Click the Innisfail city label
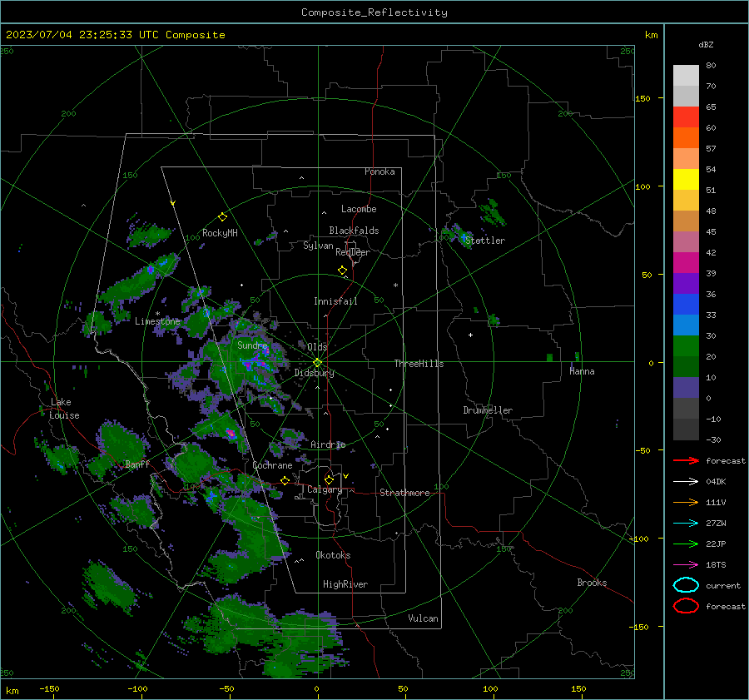 335,301
